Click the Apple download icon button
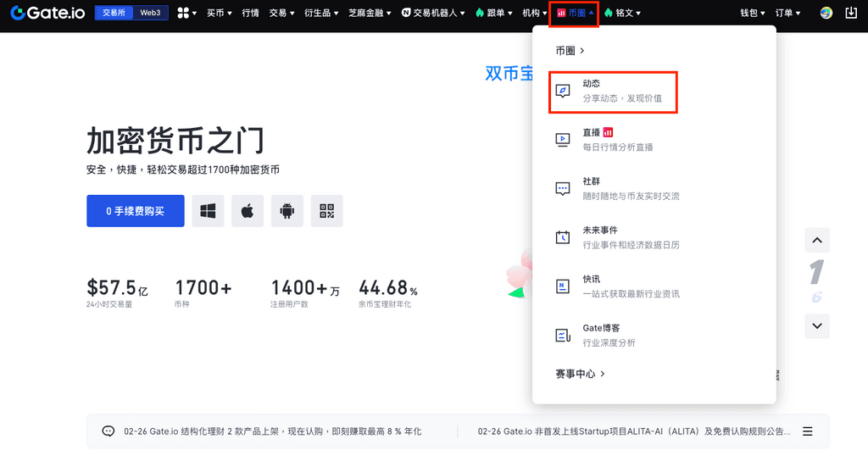This screenshot has height=467, width=868. pyautogui.click(x=248, y=211)
